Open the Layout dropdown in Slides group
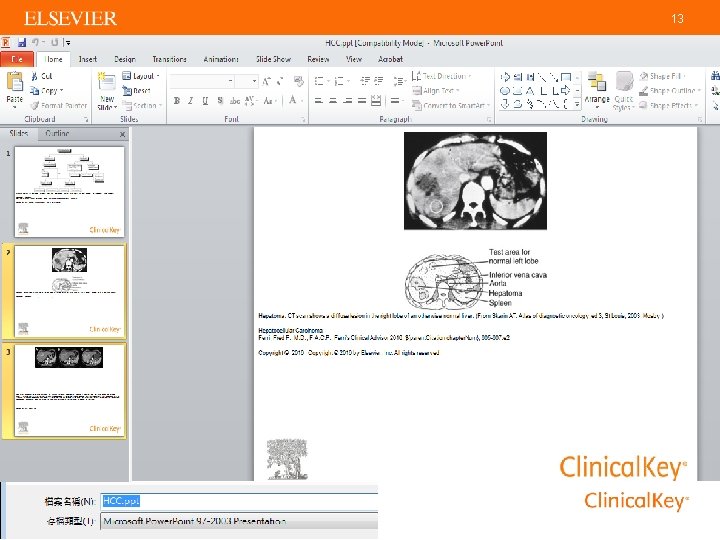 pos(141,76)
